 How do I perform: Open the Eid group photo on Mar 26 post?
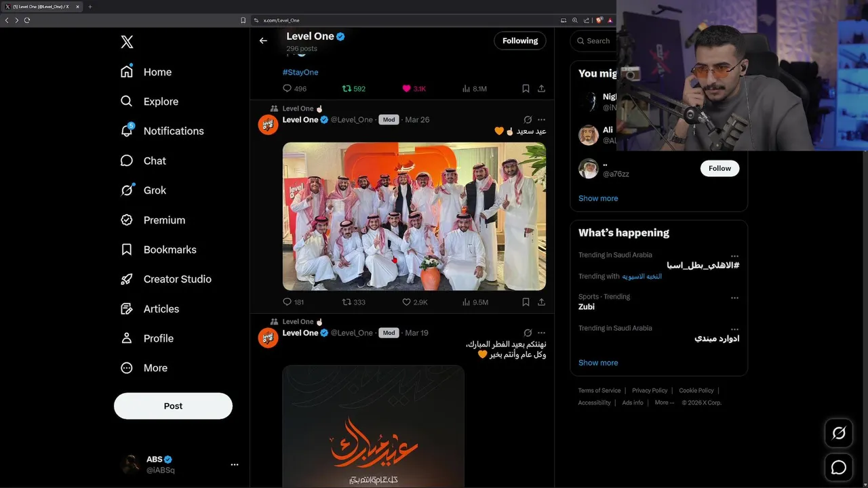(414, 216)
